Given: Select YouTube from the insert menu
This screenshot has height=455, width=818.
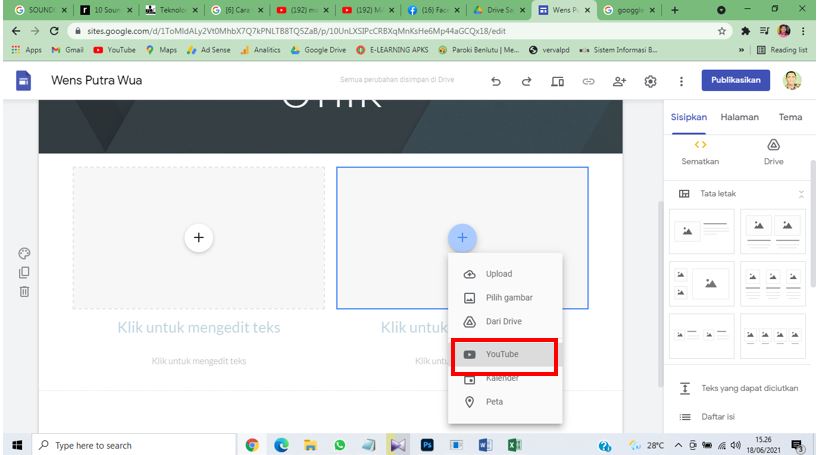Looking at the screenshot, I should tap(504, 354).
